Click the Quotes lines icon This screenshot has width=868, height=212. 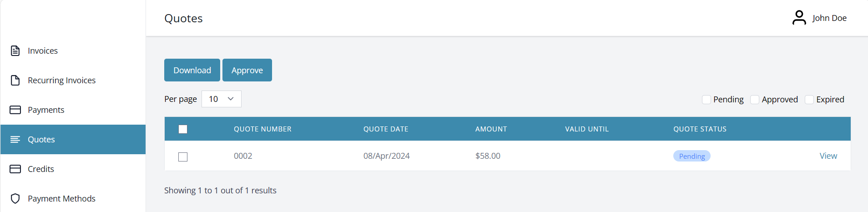(15, 139)
